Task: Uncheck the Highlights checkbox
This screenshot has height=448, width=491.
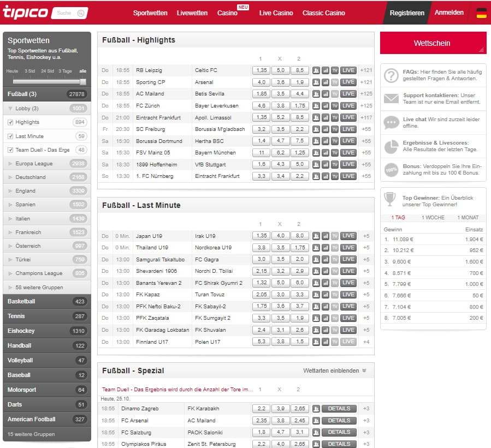Action: (x=10, y=122)
